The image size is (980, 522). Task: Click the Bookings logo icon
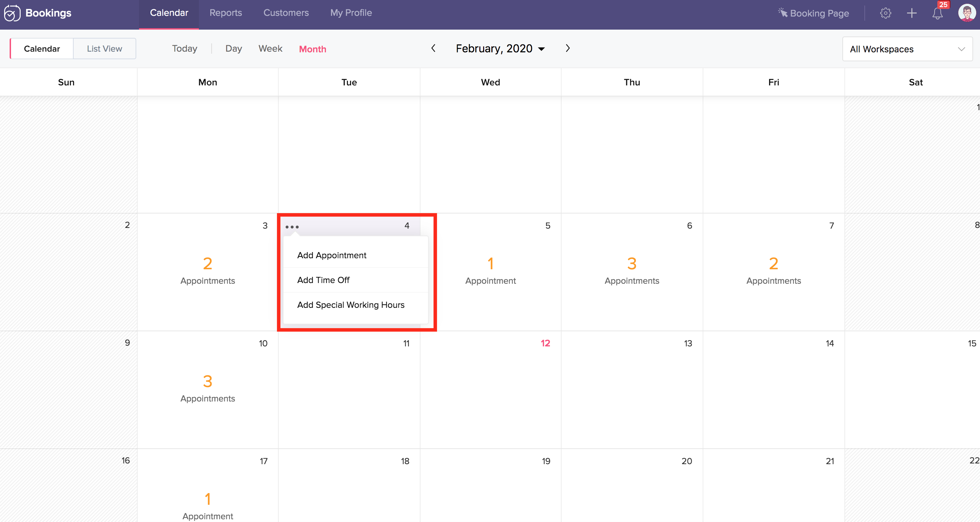point(12,13)
